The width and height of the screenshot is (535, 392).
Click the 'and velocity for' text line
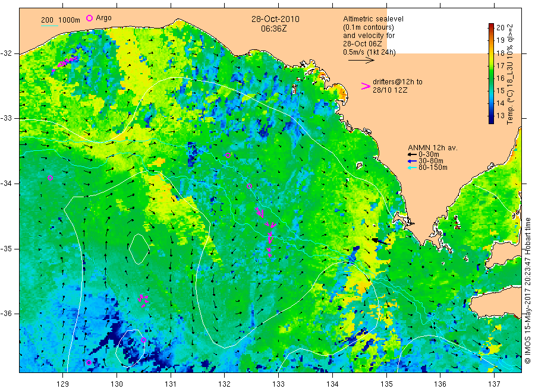coord(369,36)
